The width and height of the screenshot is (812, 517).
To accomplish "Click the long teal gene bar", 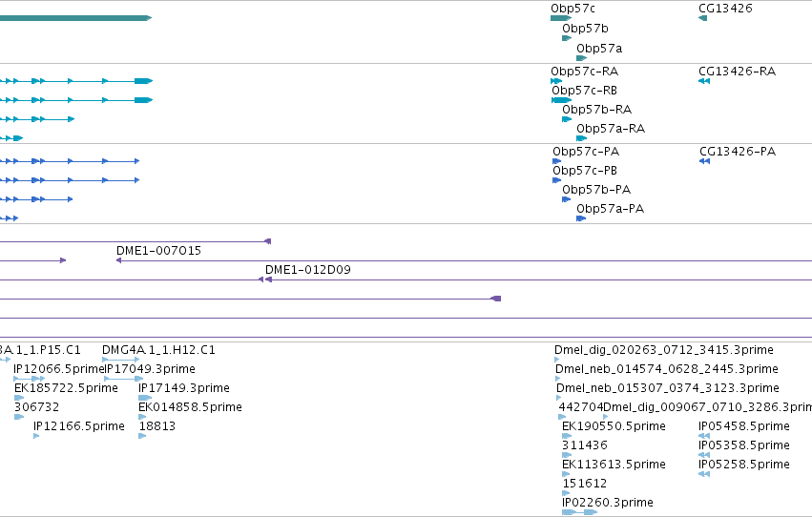I will click(x=75, y=18).
